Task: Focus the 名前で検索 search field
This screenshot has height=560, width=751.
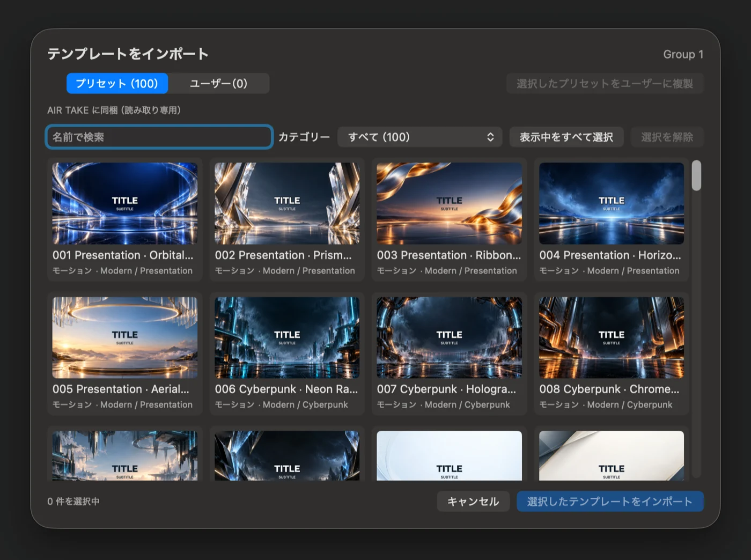Action: (x=159, y=137)
